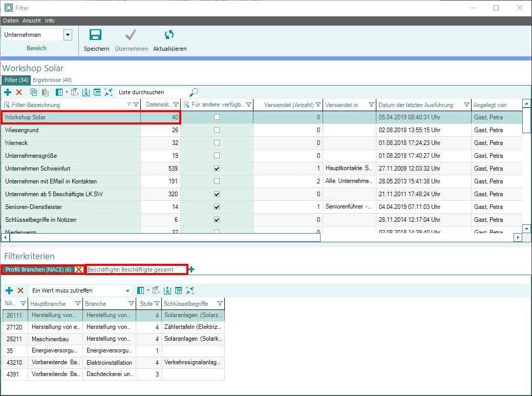Export criteria to Excel icon

point(167,290)
